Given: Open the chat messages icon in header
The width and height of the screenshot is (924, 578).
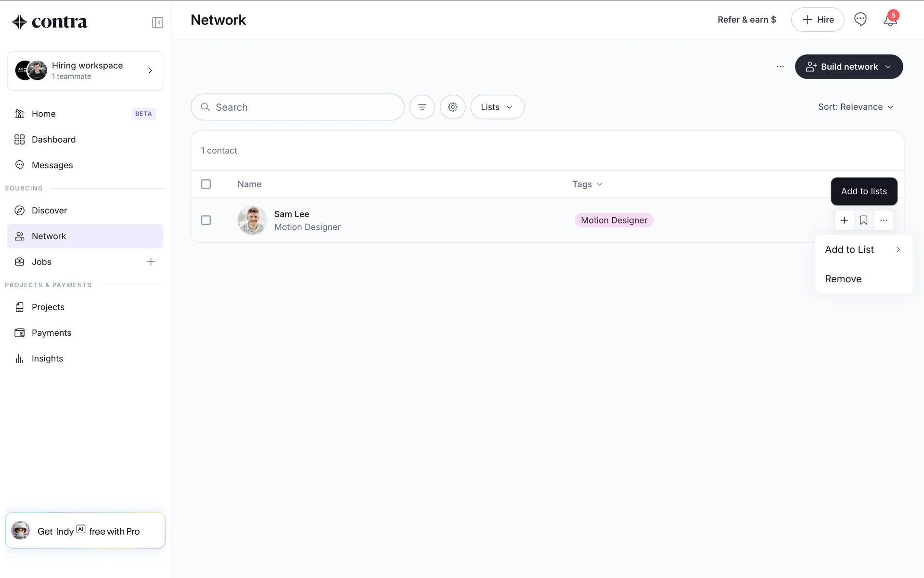Looking at the screenshot, I should coord(860,19).
